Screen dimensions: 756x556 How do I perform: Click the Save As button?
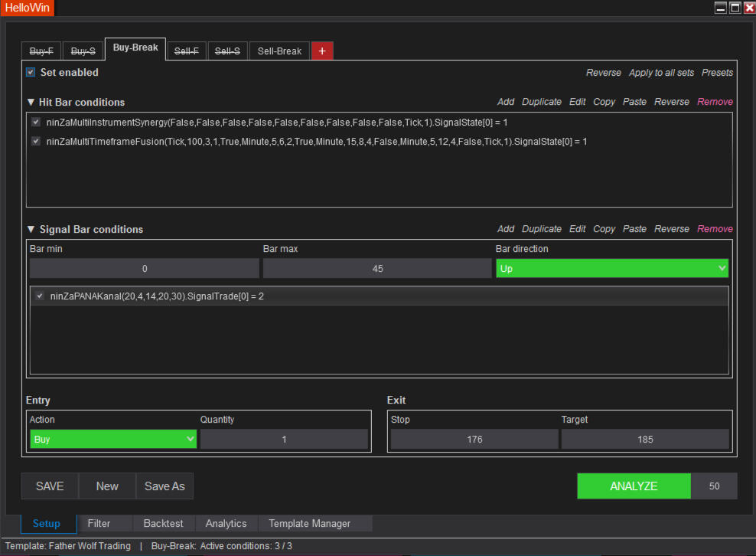click(x=165, y=486)
